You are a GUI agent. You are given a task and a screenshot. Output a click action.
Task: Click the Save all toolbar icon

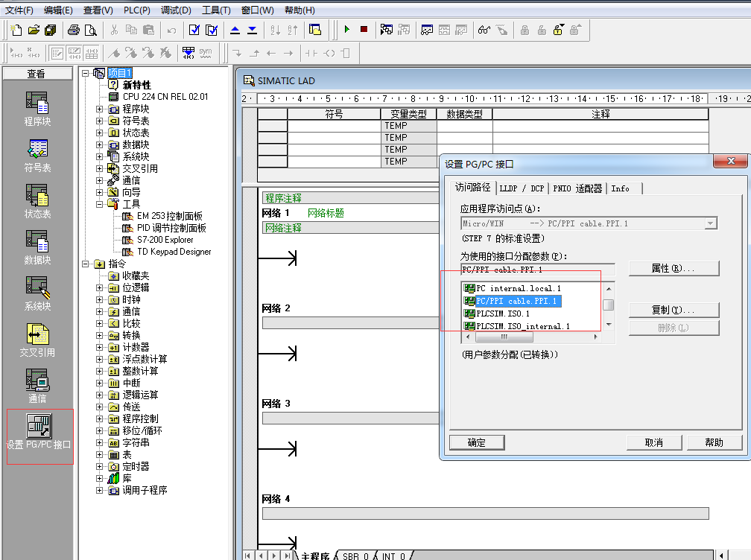pyautogui.click(x=51, y=30)
